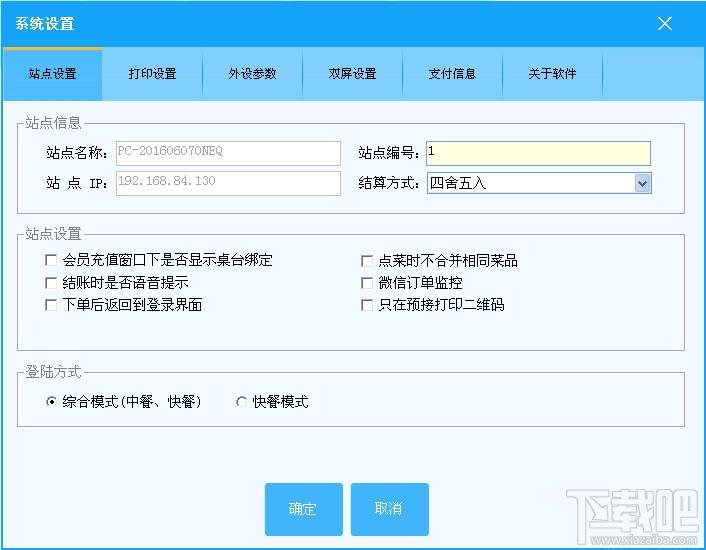Viewport: 706px width, 550px height.
Task: Check 下单后返回到登录界面 option
Action: [x=51, y=305]
